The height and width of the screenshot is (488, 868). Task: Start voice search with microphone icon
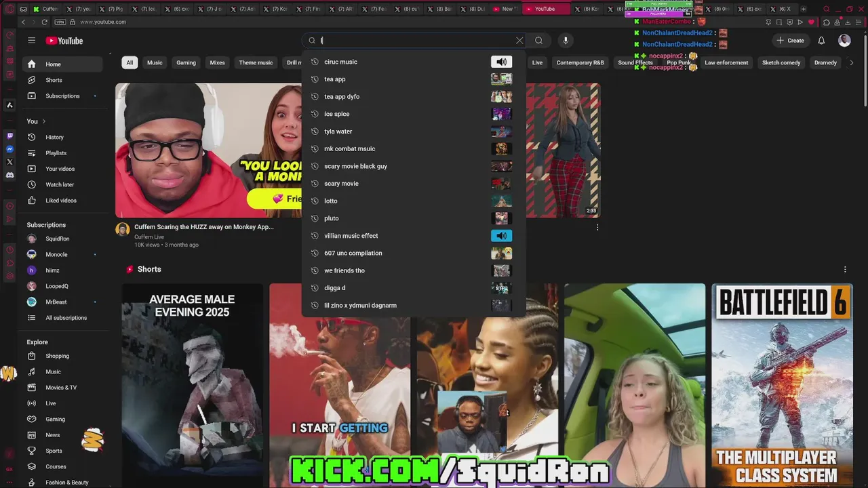click(x=566, y=41)
